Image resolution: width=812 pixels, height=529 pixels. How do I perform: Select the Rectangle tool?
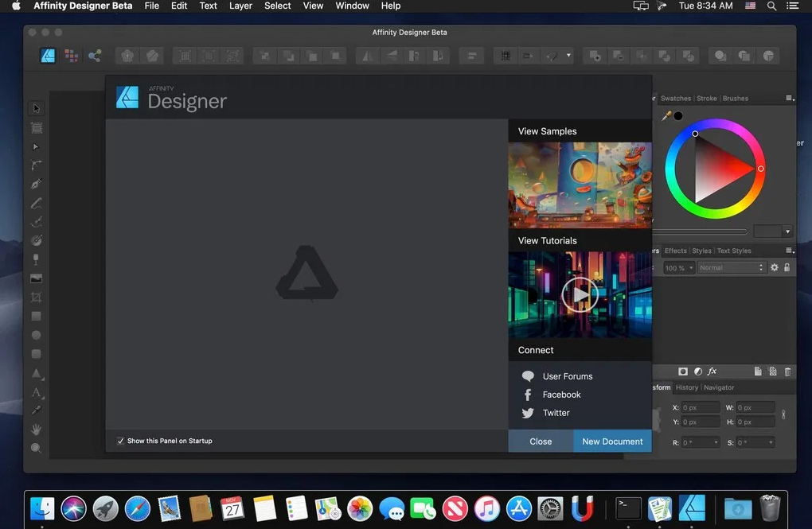coord(36,316)
